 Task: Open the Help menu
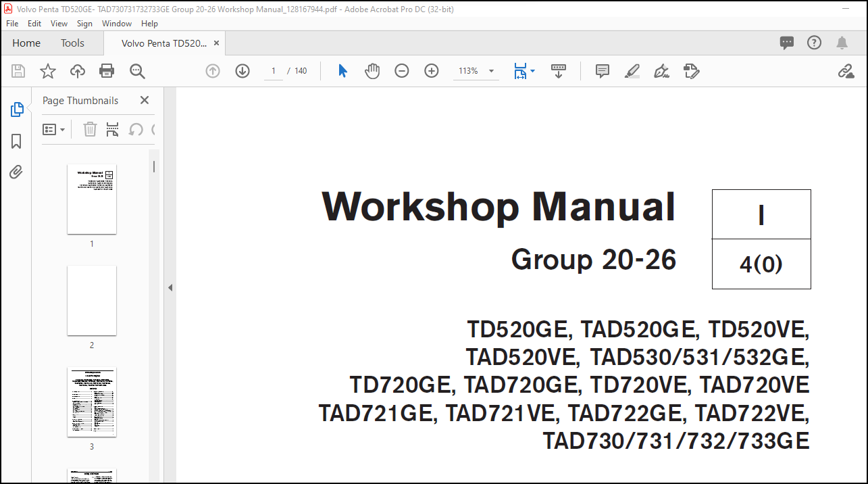point(149,23)
